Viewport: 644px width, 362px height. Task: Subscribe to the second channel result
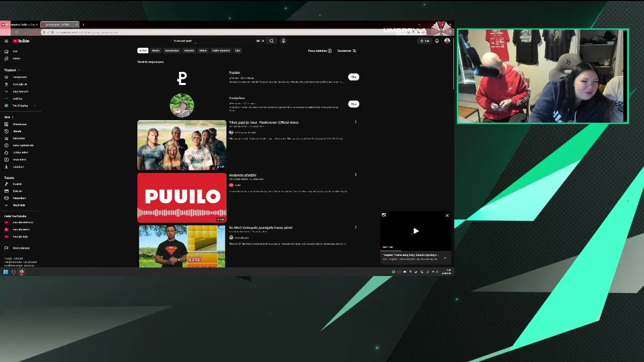pyautogui.click(x=354, y=104)
